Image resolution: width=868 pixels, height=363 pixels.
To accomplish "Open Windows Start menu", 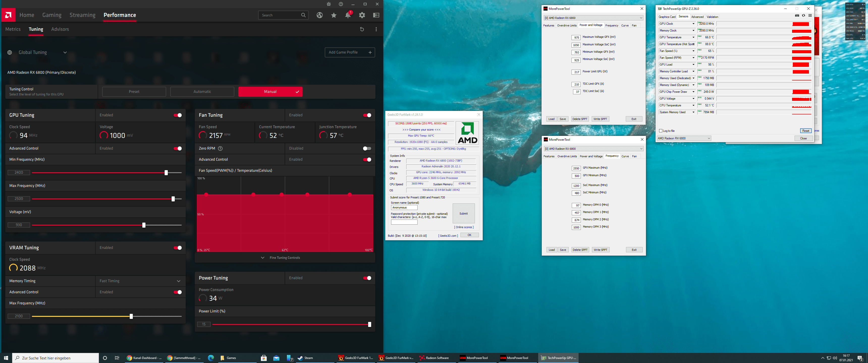I will click(x=6, y=358).
